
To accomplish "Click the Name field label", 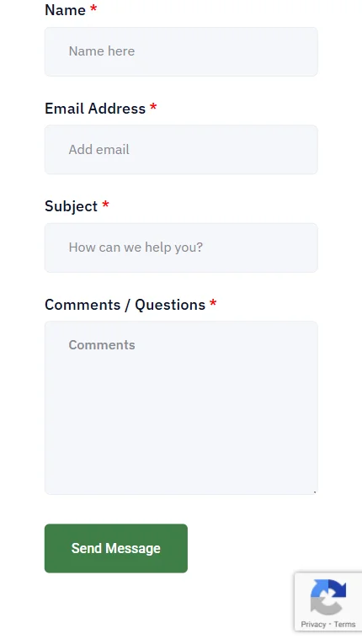I will (65, 10).
